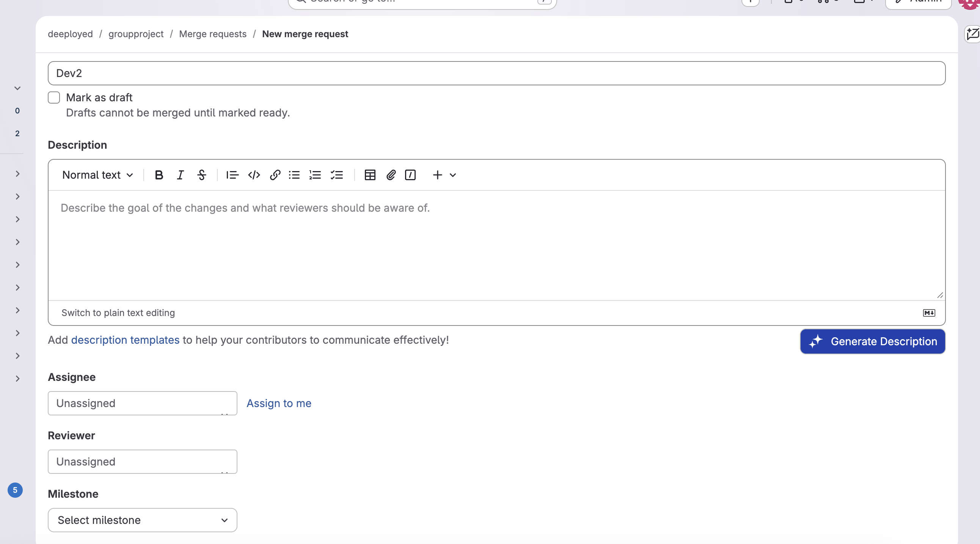This screenshot has height=544, width=980.
Task: Apply italic formatting to description text
Action: point(180,175)
